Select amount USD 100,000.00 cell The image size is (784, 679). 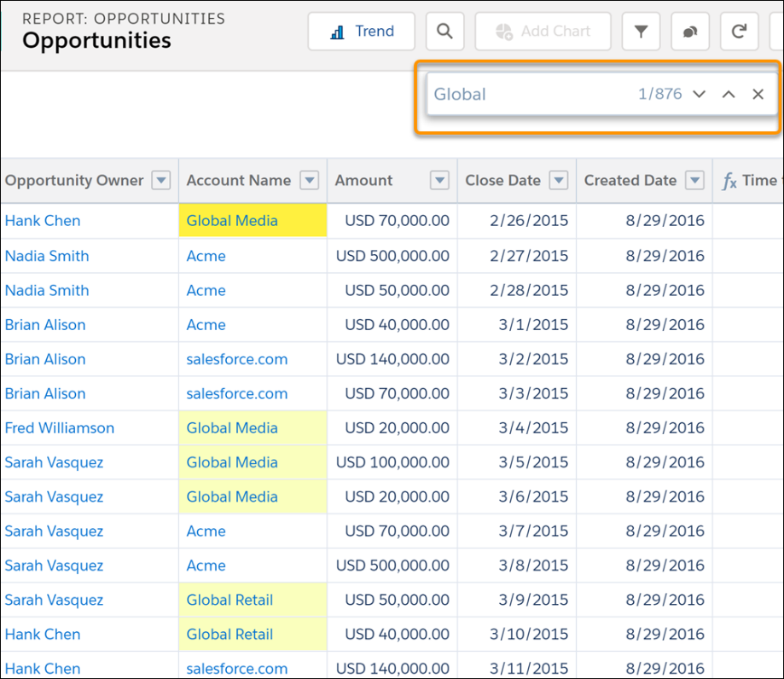(x=392, y=462)
